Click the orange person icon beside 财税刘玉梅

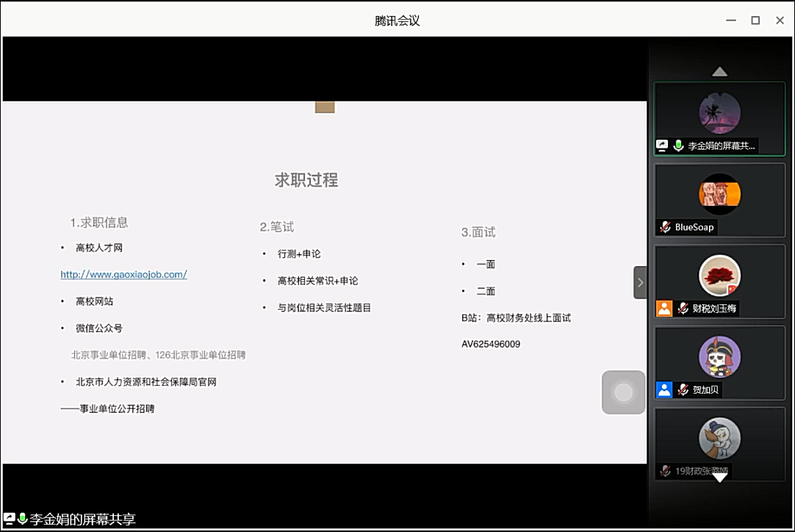tap(664, 309)
